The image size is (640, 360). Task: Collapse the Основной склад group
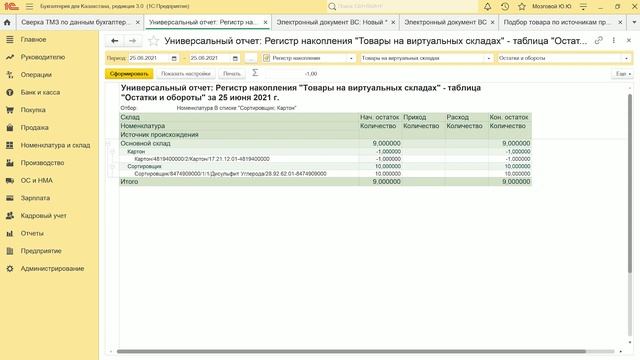pyautogui.click(x=108, y=144)
